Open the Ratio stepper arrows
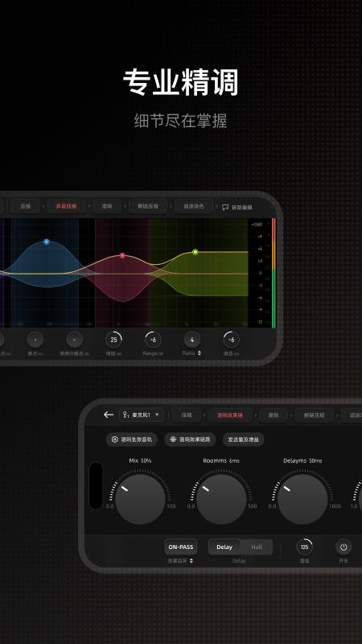This screenshot has height=644, width=362. click(x=200, y=353)
